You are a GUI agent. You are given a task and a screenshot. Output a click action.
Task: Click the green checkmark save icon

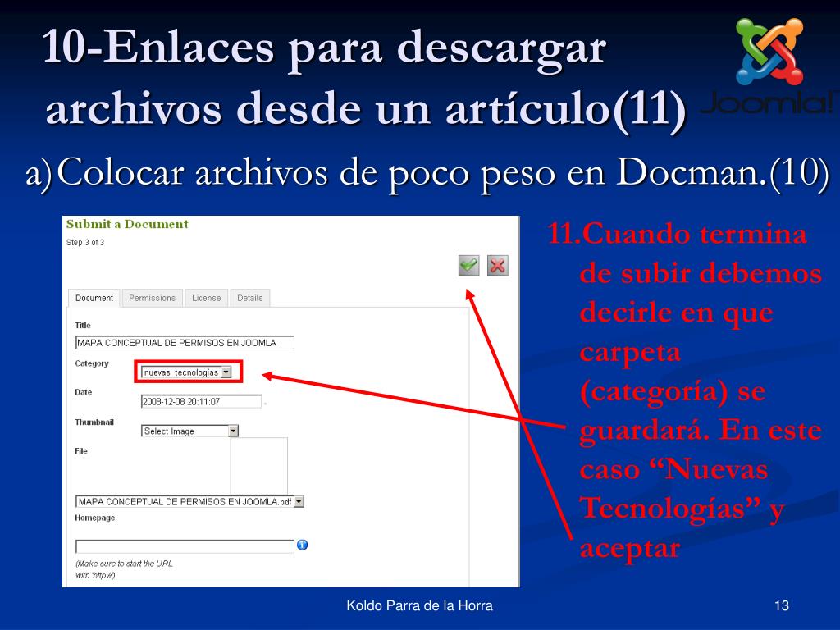pos(468,265)
